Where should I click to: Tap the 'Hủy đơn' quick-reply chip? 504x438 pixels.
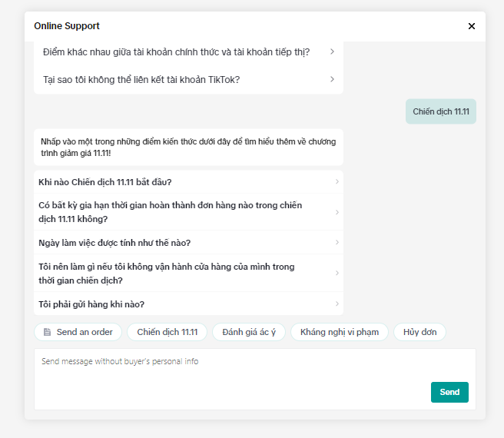tap(419, 332)
